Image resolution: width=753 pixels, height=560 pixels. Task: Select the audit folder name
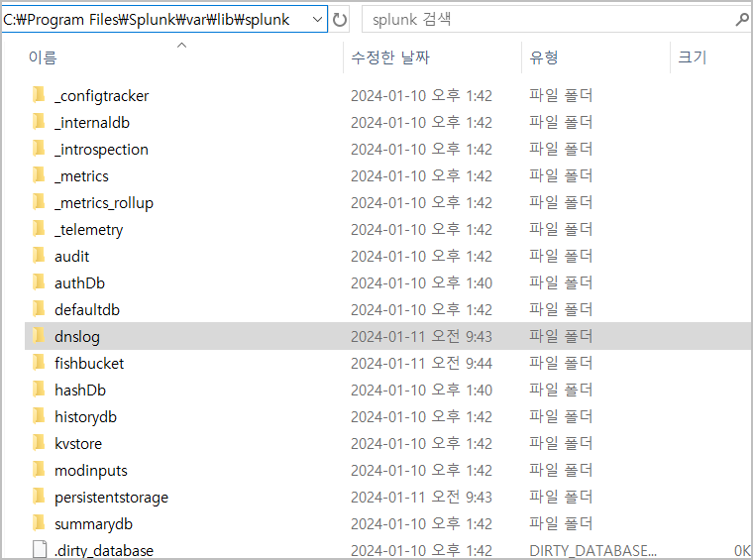pyautogui.click(x=72, y=257)
